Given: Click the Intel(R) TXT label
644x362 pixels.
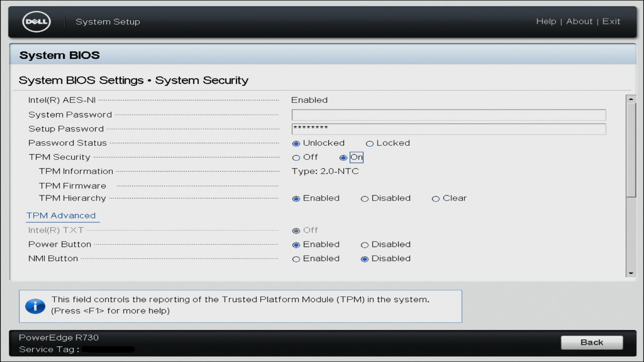Looking at the screenshot, I should (56, 231).
